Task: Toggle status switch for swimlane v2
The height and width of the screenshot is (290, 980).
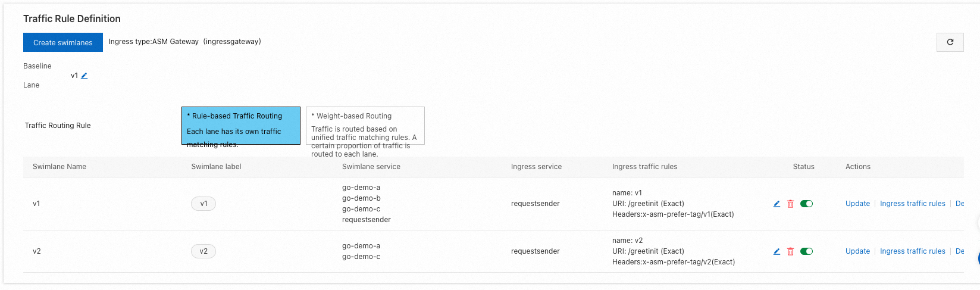Action: (806, 251)
